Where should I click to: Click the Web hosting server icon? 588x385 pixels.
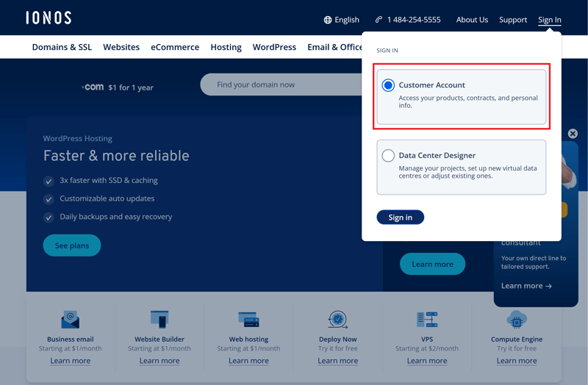pos(248,320)
